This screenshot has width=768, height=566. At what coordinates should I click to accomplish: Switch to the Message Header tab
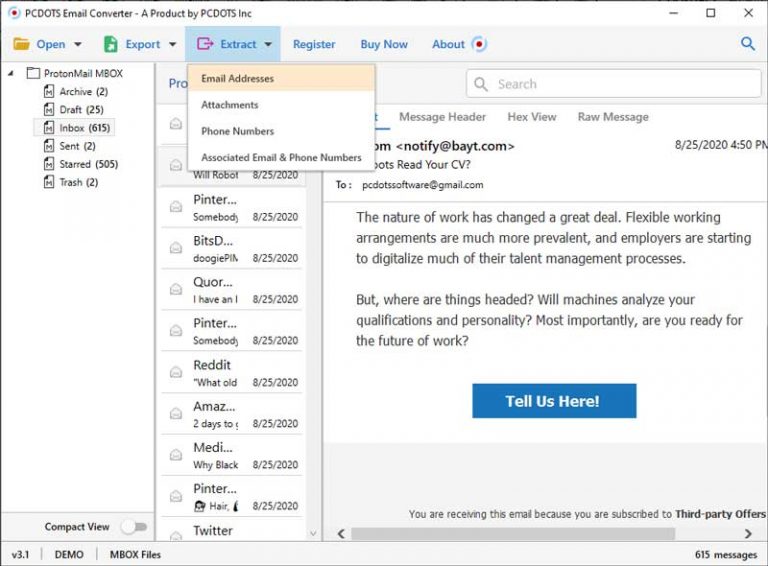click(442, 117)
